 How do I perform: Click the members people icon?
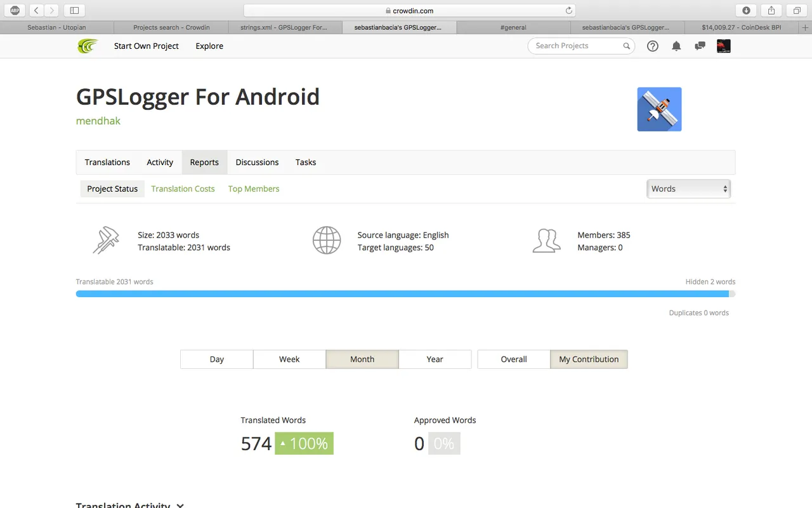point(546,241)
